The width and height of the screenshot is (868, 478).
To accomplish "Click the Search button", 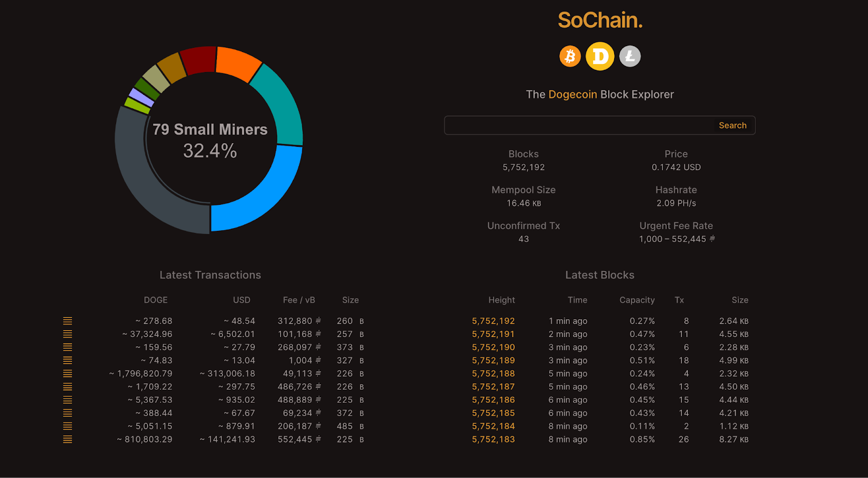I will click(x=732, y=125).
